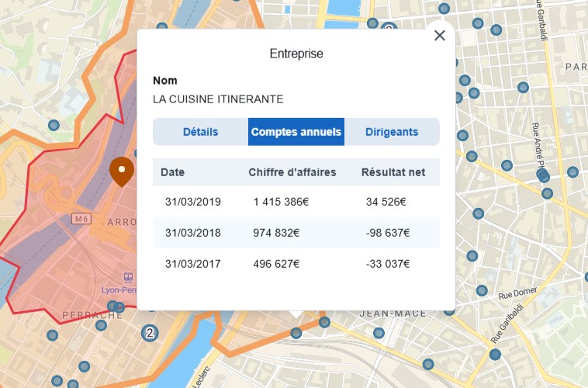Open the Dirigeants tab
This screenshot has width=588, height=388.
(392, 132)
